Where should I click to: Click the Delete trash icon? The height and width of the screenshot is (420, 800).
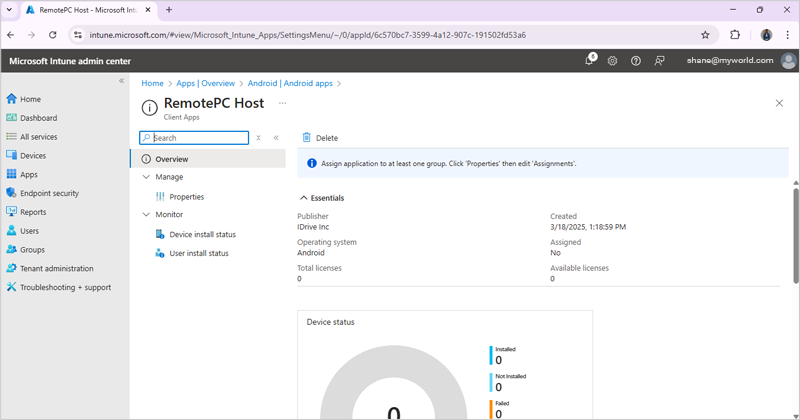[307, 138]
